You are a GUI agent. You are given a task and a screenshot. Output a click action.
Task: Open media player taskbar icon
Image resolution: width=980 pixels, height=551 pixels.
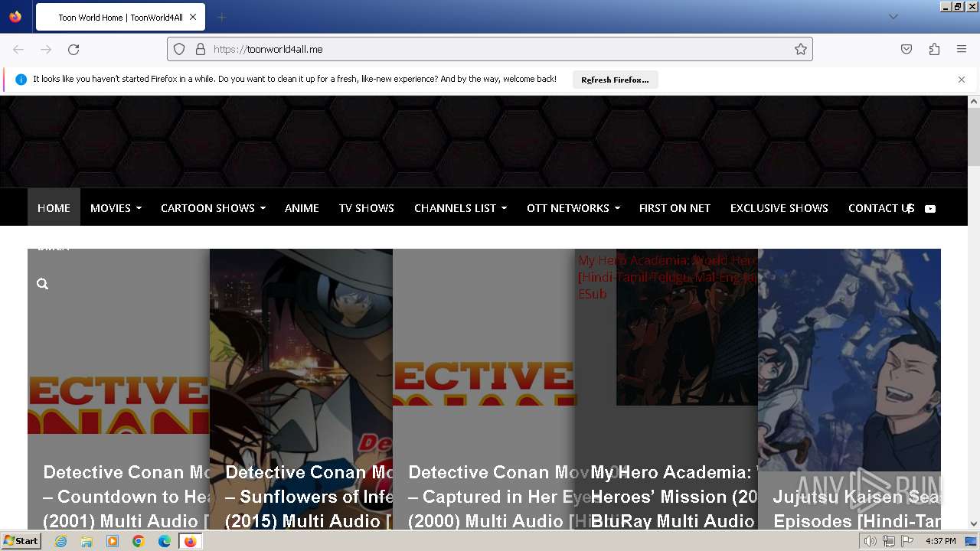113,541
